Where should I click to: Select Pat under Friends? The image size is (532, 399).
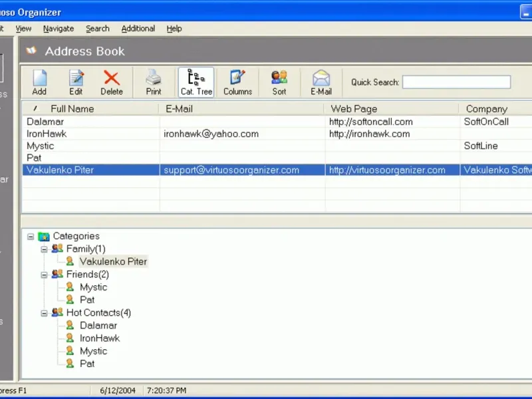[x=87, y=300]
